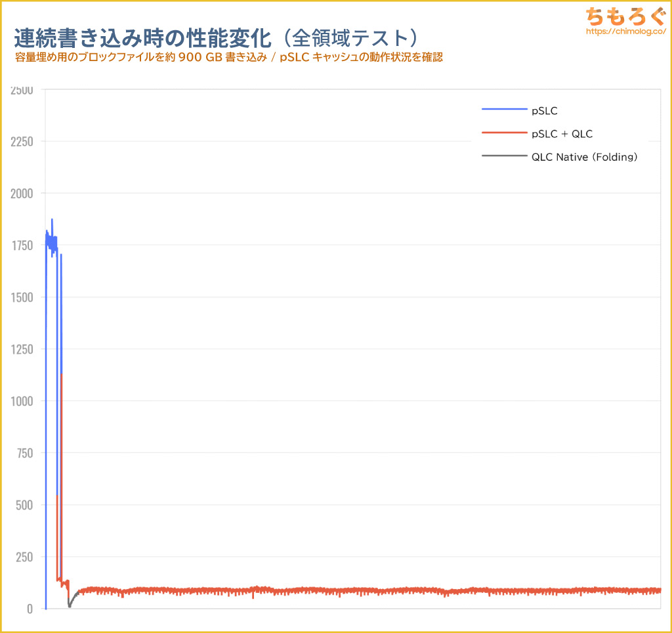Click the 1750 y-axis label
672x633 pixels.
pos(22,246)
